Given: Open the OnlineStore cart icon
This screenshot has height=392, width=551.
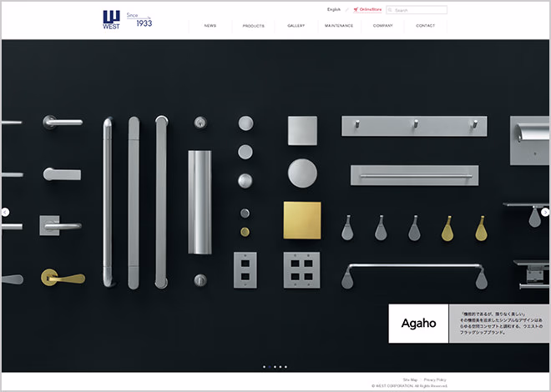Looking at the screenshot, I should [x=356, y=10].
